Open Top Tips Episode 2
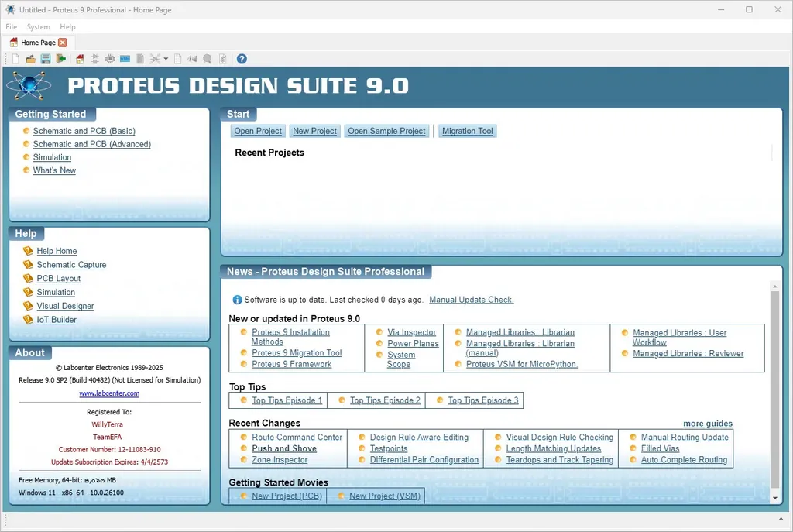 pyautogui.click(x=386, y=400)
